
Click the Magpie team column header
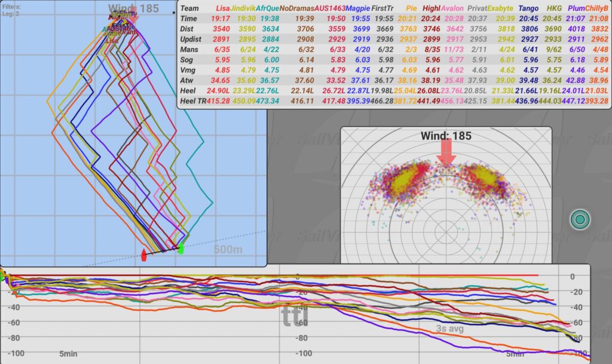point(357,8)
